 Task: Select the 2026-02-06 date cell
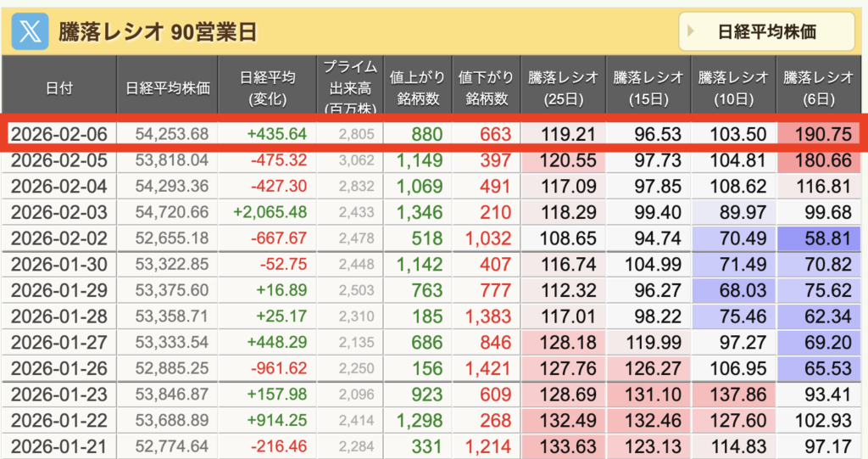[61, 134]
